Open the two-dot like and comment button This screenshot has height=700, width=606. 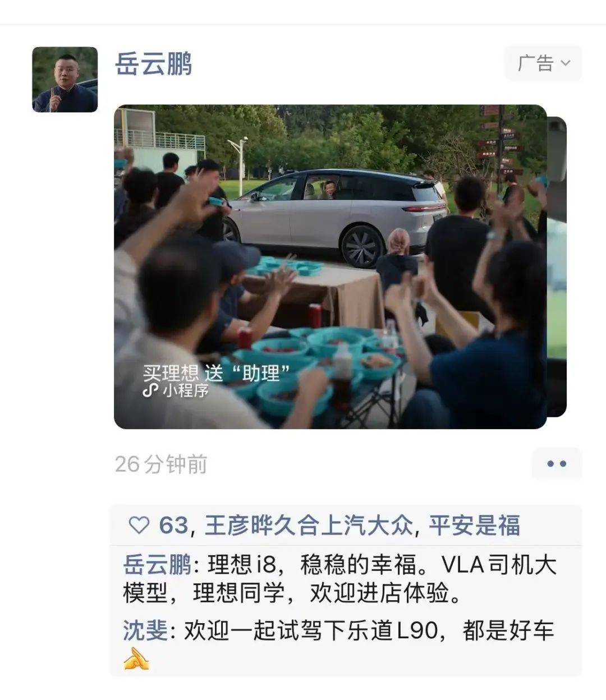[556, 464]
